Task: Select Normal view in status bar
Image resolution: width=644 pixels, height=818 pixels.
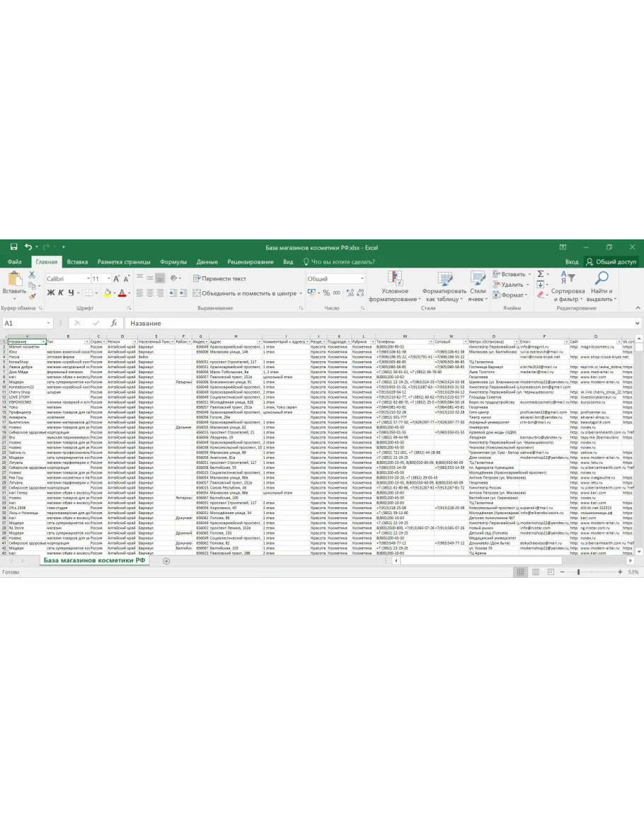Action: click(x=520, y=572)
